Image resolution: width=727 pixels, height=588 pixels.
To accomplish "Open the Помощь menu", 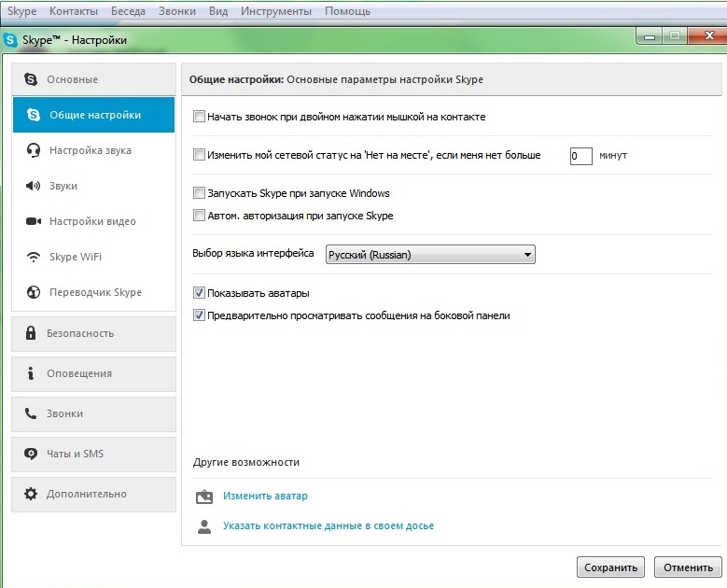I will pyautogui.click(x=347, y=11).
